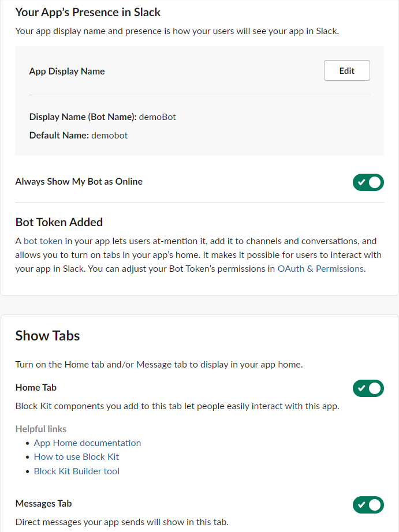Click the Helpful links label
Viewport: 399px width, 532px height.
tap(41, 429)
